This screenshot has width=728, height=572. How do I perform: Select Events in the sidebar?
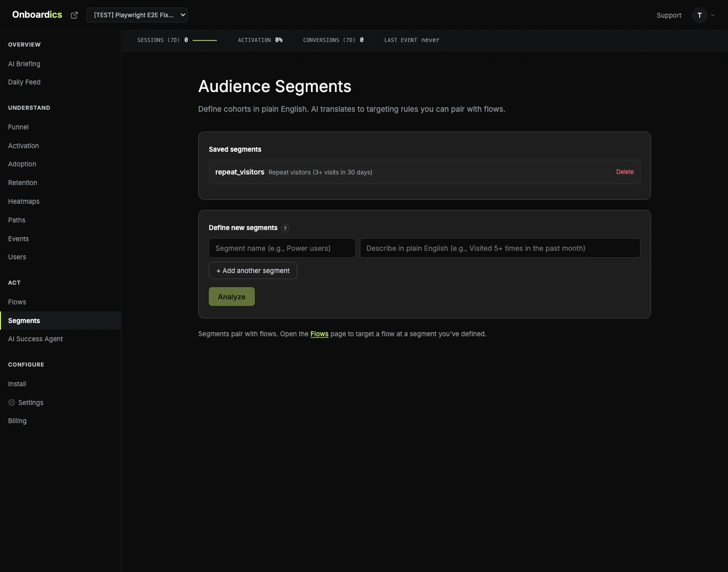coord(60,239)
